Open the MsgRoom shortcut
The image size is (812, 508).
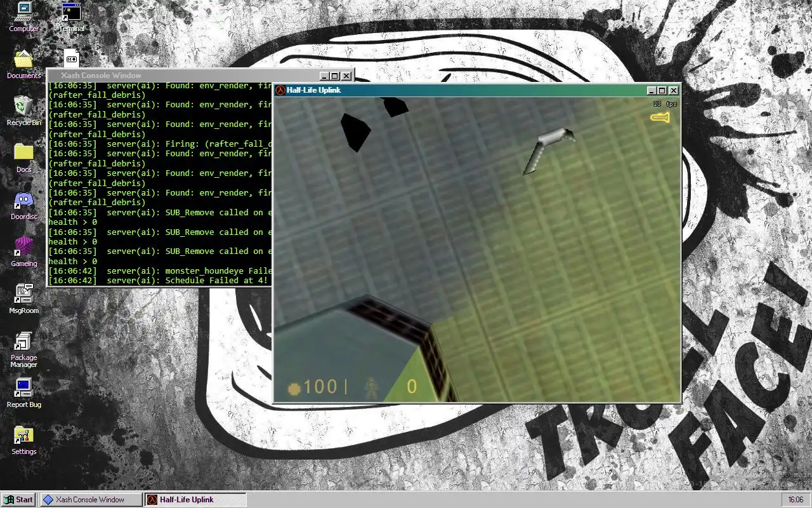click(23, 299)
